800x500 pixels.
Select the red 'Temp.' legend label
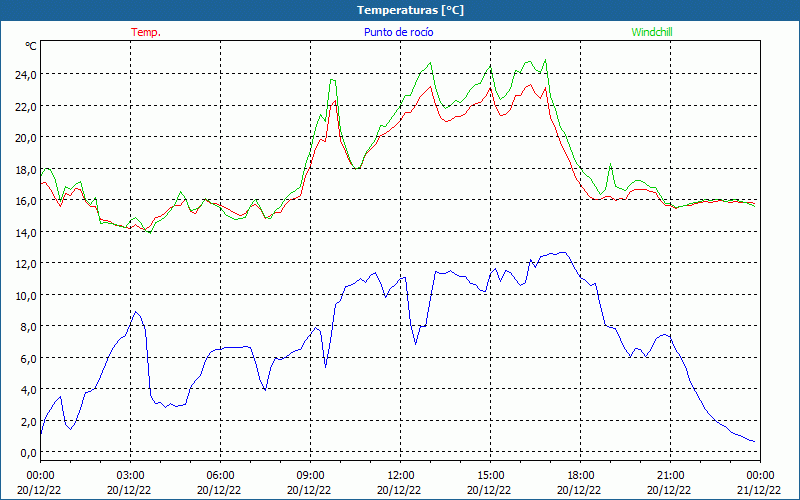pyautogui.click(x=146, y=32)
